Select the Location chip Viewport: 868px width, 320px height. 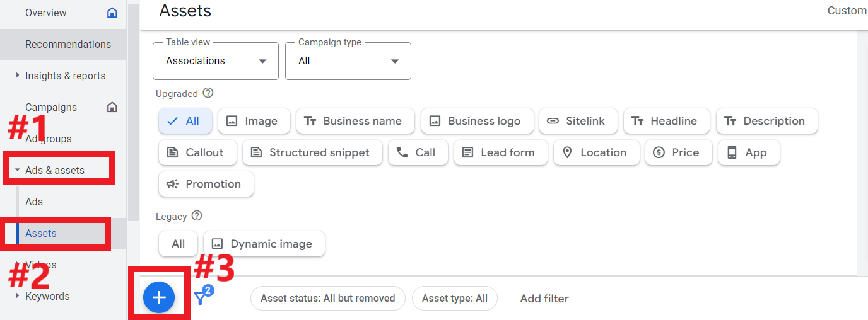[596, 152]
